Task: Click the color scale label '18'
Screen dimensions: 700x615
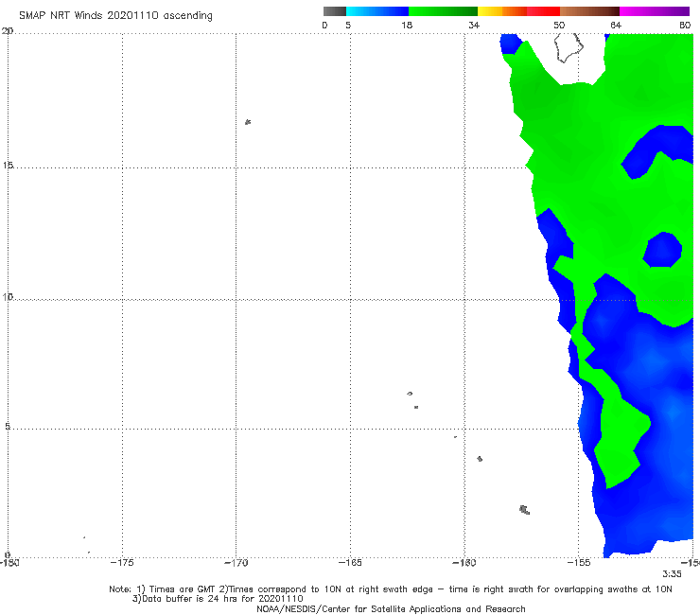Action: pyautogui.click(x=407, y=25)
